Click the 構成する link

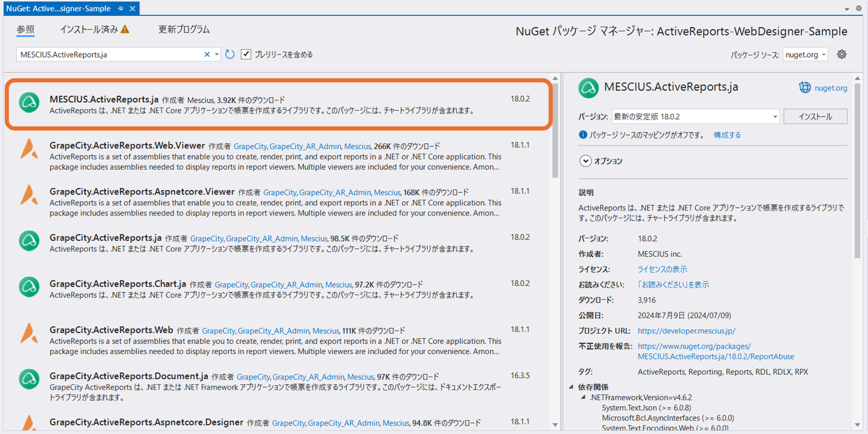pos(727,135)
